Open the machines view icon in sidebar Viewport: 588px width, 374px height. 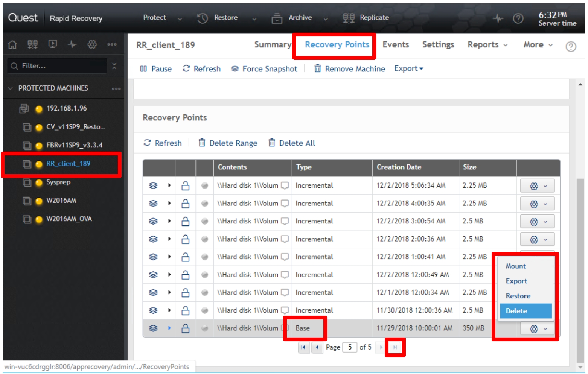[32, 44]
